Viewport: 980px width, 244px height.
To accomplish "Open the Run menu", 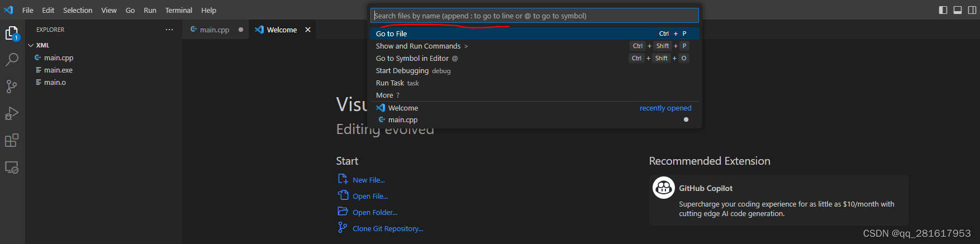I will point(150,10).
